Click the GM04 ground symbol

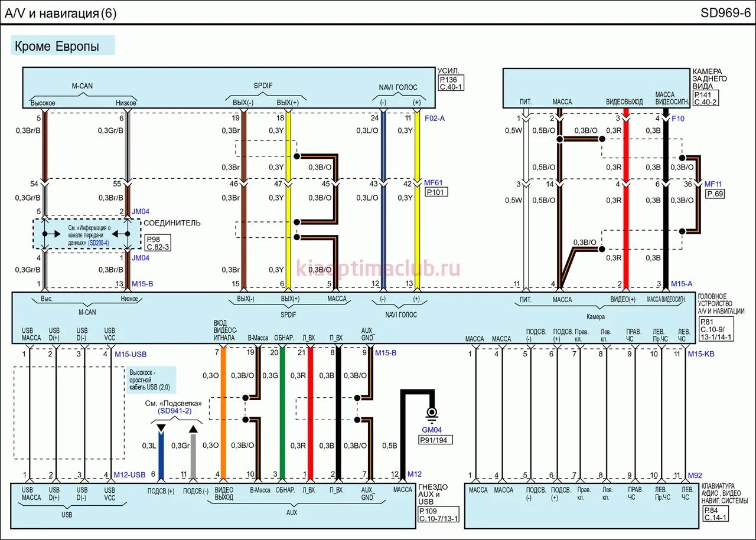pyautogui.click(x=432, y=415)
